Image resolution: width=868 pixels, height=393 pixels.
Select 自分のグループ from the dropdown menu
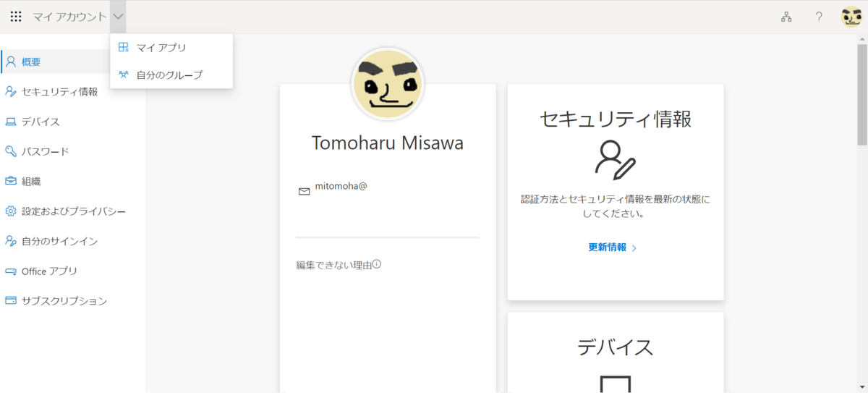tap(171, 75)
